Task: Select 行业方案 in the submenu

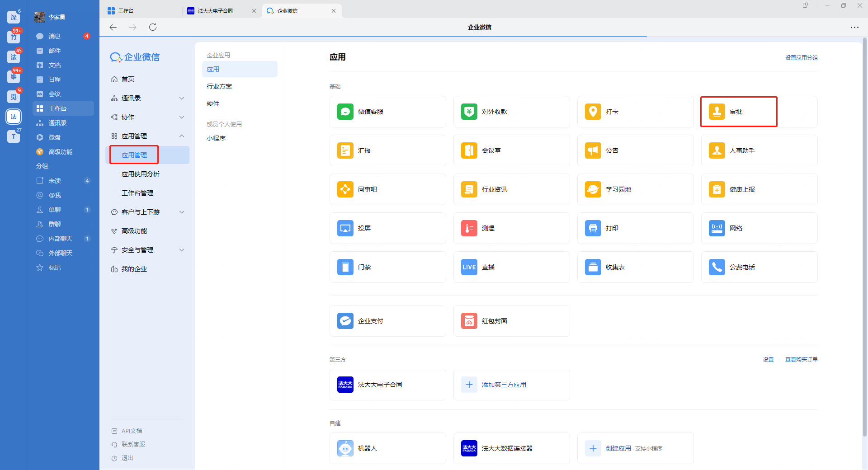Action: click(x=219, y=86)
